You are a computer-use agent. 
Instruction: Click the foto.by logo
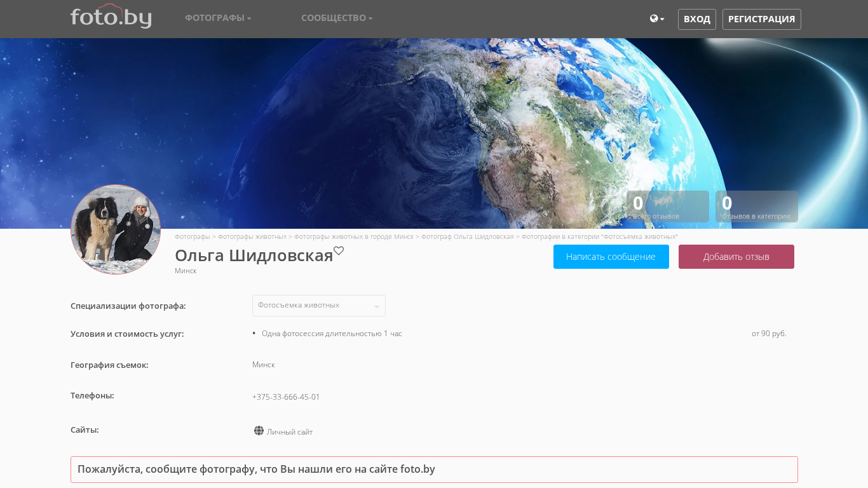click(111, 16)
